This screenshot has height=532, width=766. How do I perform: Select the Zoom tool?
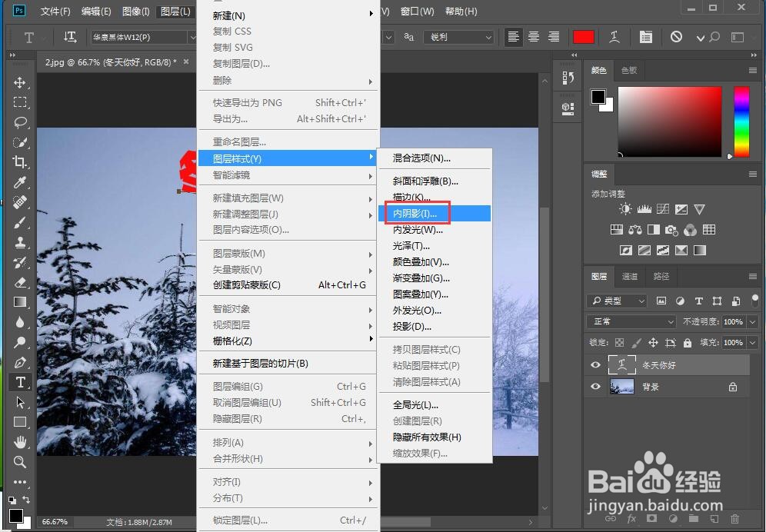[x=21, y=461]
